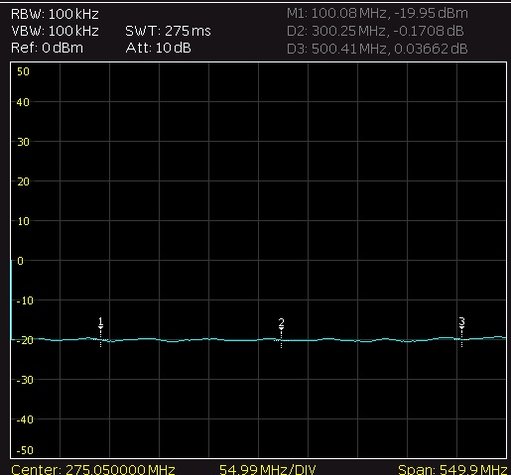511x475 pixels.
Task: Click the 50 label on the Y axis
Action: 23,71
